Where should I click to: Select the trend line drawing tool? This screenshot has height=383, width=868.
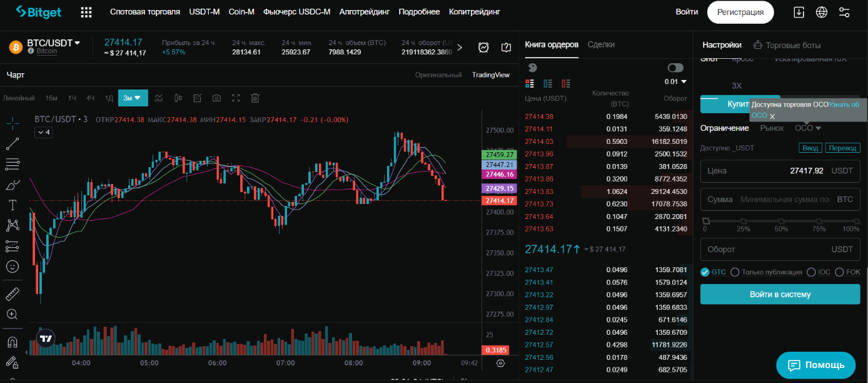(x=12, y=144)
